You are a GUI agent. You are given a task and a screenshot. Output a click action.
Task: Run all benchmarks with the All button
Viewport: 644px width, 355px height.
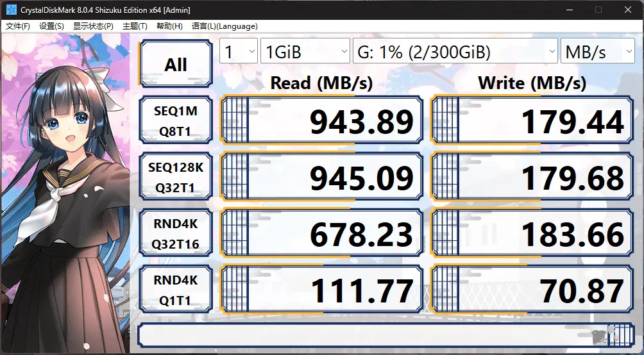175,64
